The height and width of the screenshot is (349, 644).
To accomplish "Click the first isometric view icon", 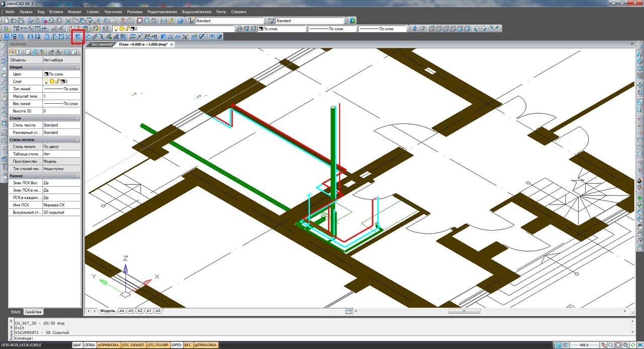I will pyautogui.click(x=476, y=29).
